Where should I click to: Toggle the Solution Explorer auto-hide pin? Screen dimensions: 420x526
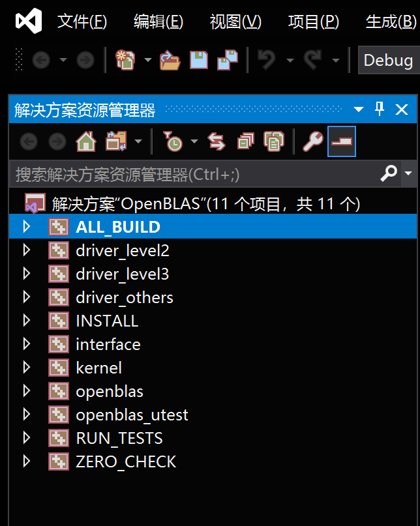coord(380,109)
